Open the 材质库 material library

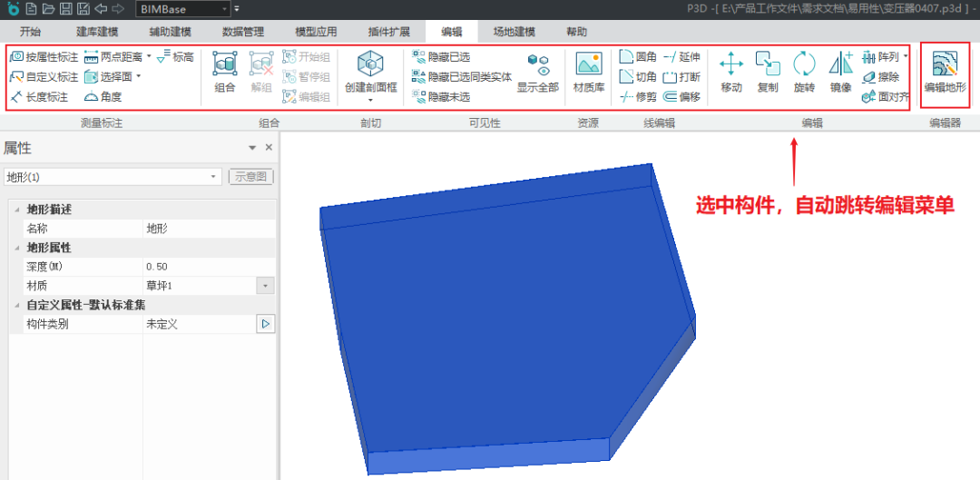point(589,73)
